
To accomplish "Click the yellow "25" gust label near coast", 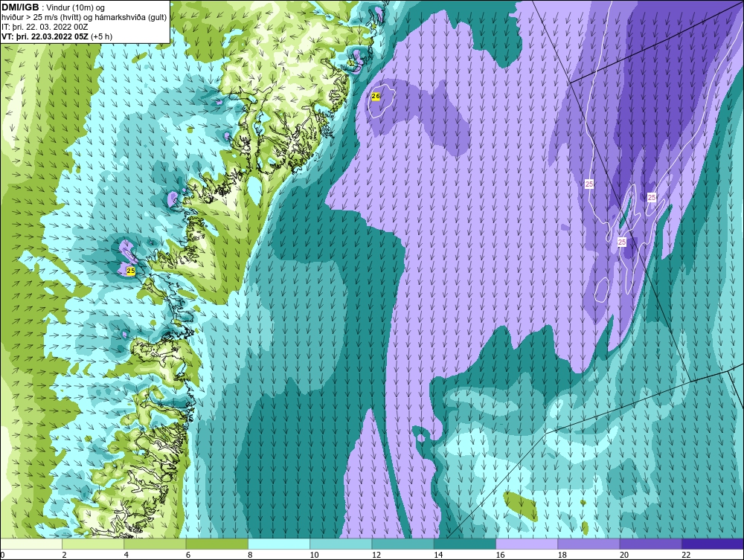I will 132,271.
